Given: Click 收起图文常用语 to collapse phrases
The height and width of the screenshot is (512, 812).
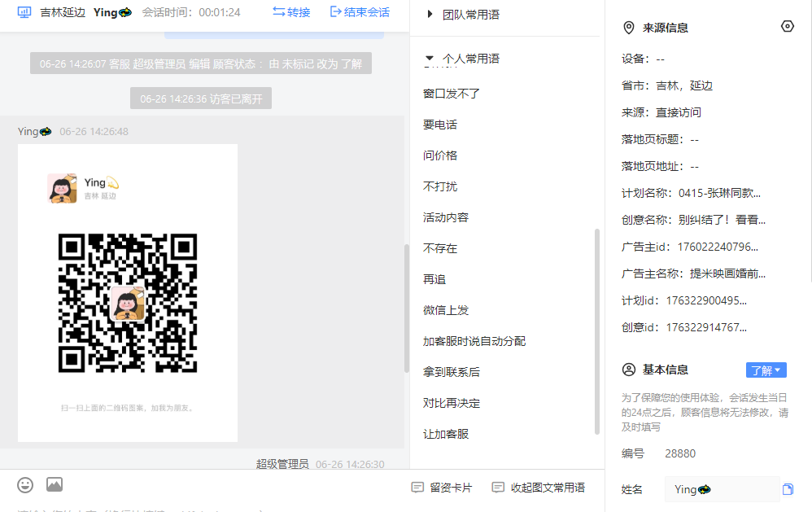Looking at the screenshot, I should (x=539, y=488).
